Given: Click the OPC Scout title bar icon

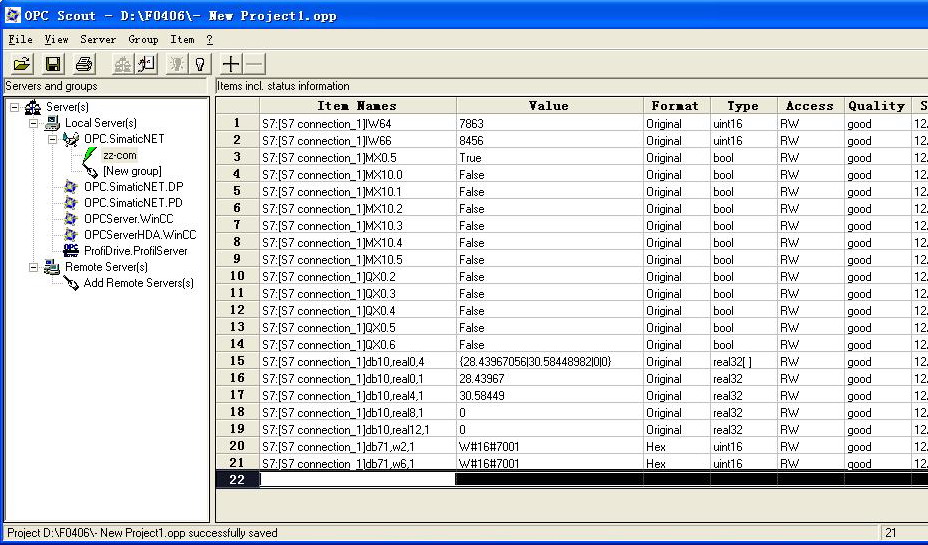Looking at the screenshot, I should (12, 15).
